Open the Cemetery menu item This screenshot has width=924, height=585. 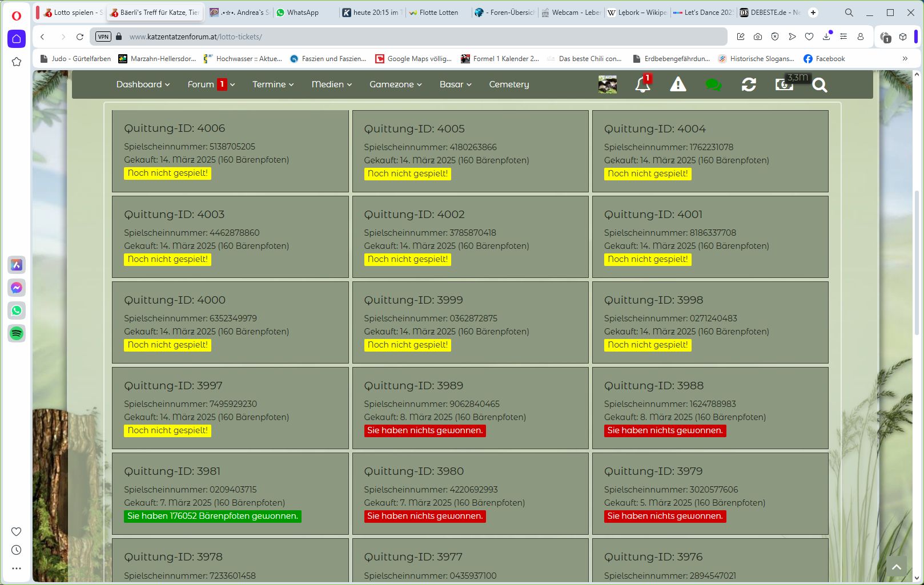509,84
